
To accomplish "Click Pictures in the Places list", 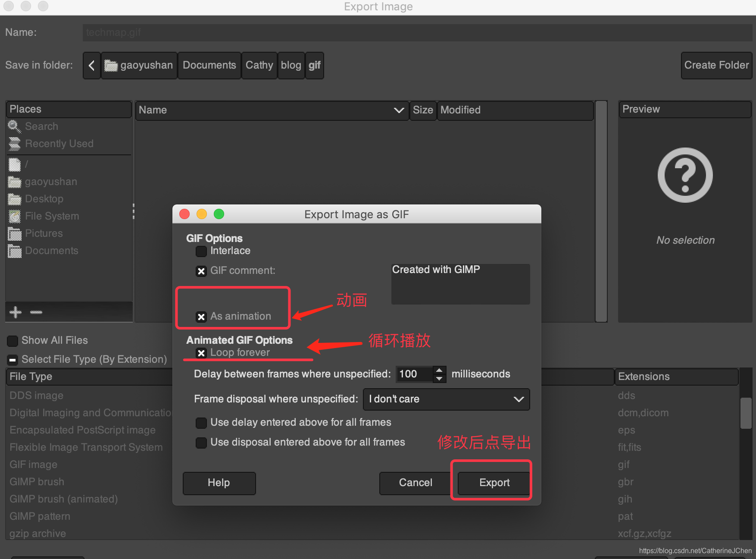I will coord(44,233).
